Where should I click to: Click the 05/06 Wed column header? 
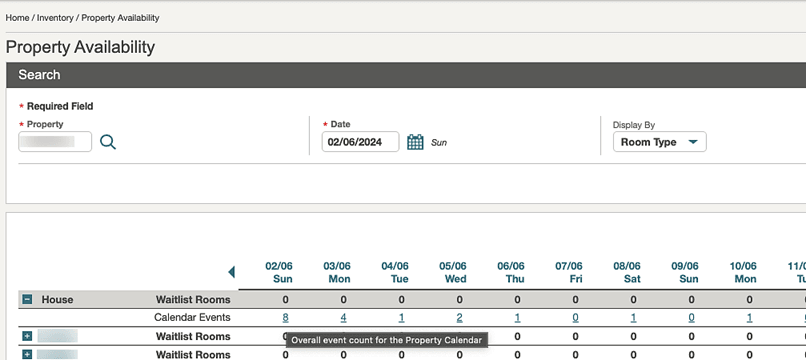[x=453, y=273]
